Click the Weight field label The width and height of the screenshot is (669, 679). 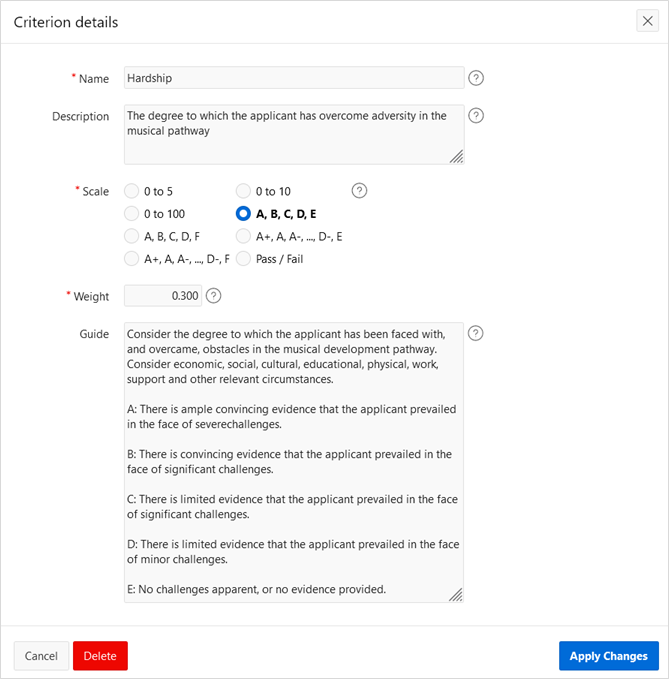(x=91, y=297)
